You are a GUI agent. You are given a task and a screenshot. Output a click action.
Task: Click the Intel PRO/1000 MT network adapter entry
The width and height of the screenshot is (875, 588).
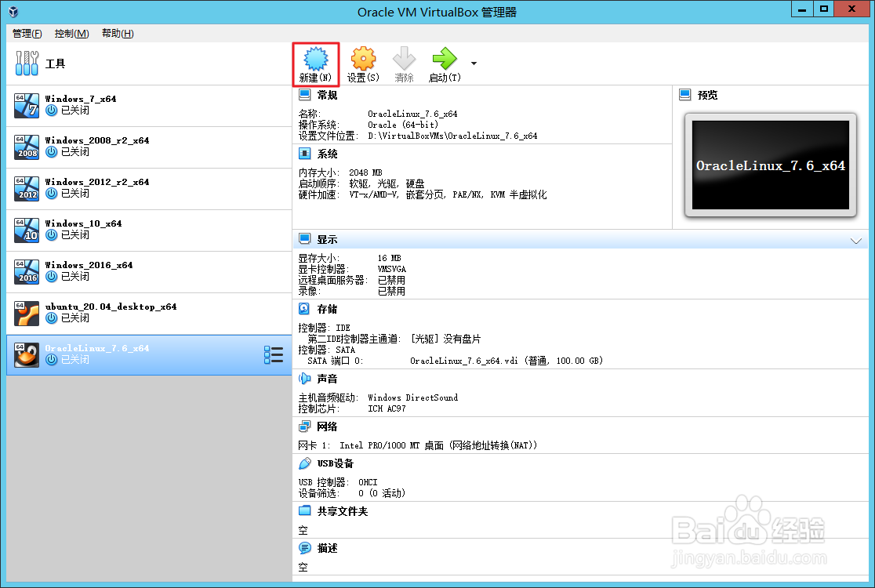click(x=438, y=445)
